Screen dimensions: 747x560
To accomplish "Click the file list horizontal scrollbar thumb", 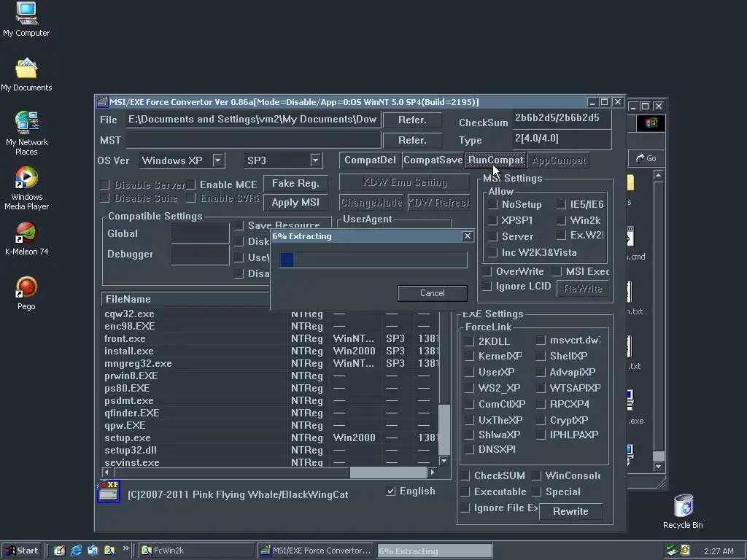I will [x=388, y=472].
